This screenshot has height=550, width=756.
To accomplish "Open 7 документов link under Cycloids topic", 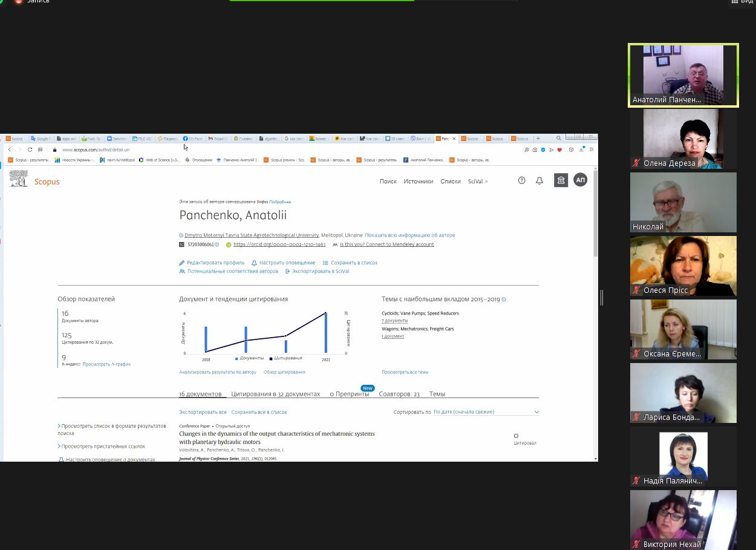I will [394, 321].
